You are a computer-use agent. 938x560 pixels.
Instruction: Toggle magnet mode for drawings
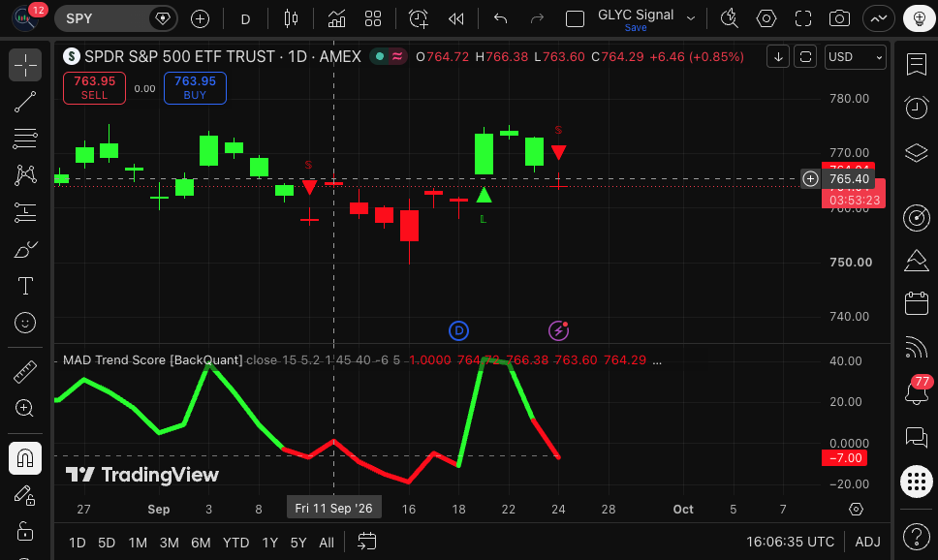(25, 458)
